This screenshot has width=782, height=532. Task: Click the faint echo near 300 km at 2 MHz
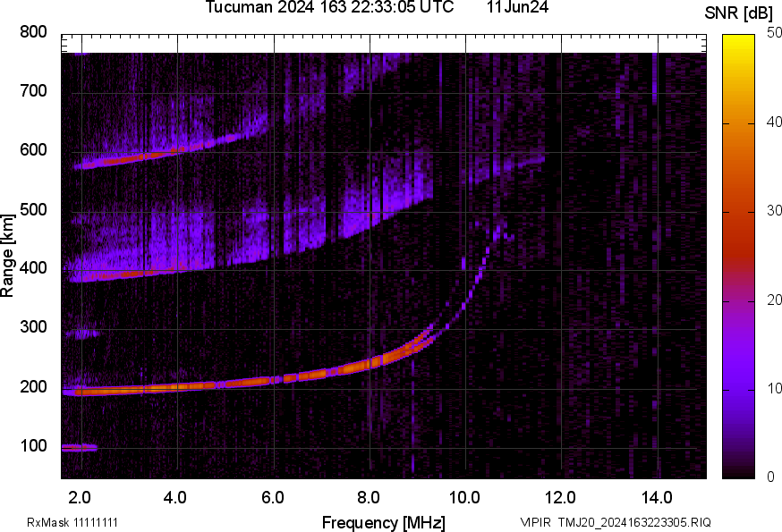pos(81,334)
